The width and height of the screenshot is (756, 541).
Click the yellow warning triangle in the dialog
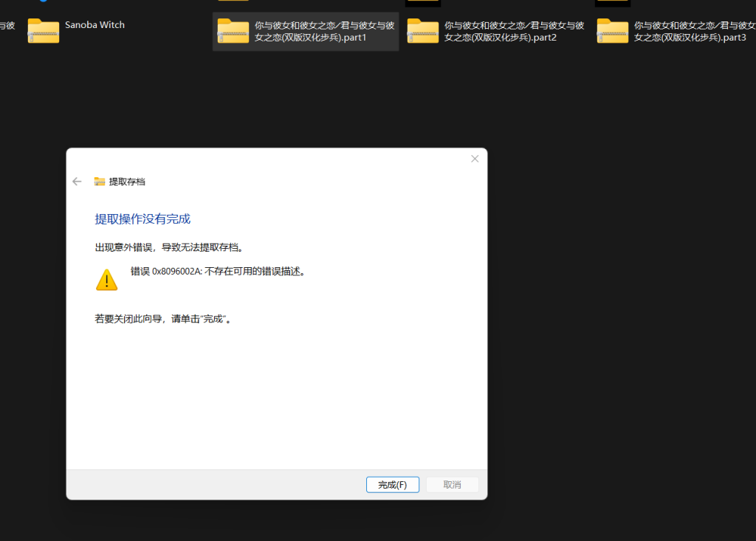point(106,279)
